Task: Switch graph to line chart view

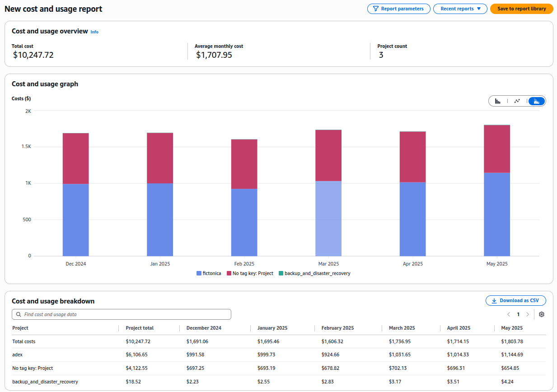Action: coord(517,101)
